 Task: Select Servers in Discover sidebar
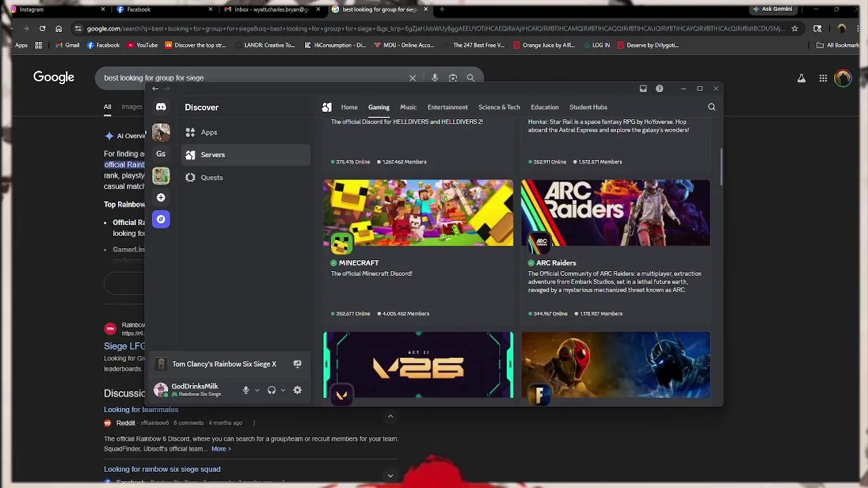(245, 155)
